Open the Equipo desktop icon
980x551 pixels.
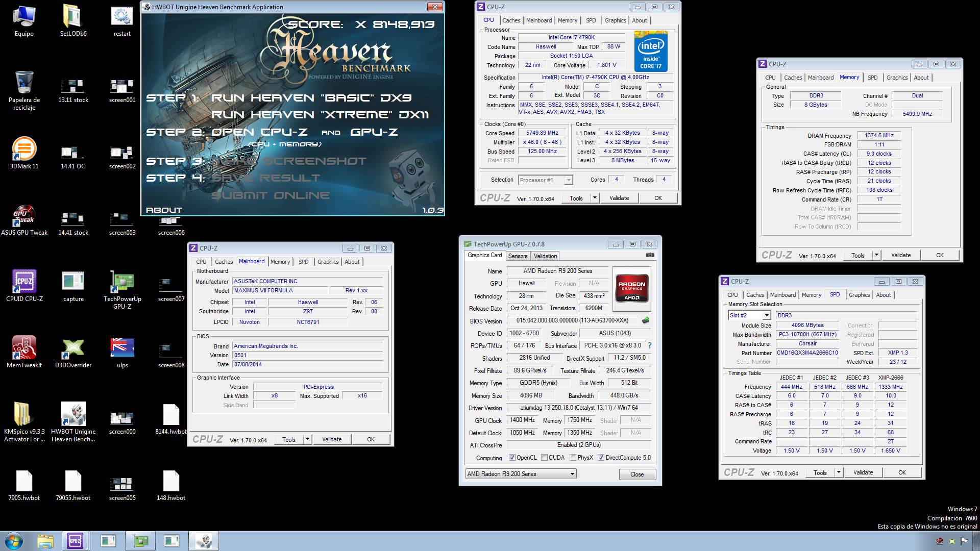24,20
